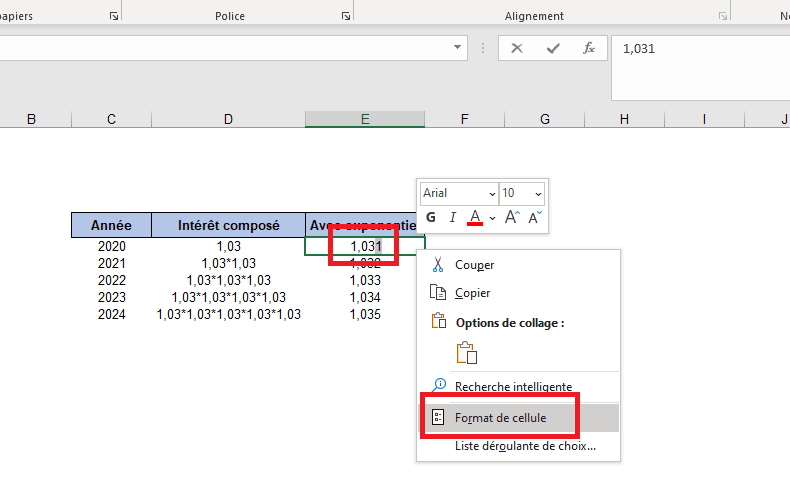Select column G header
This screenshot has width=790, height=485.
click(545, 119)
